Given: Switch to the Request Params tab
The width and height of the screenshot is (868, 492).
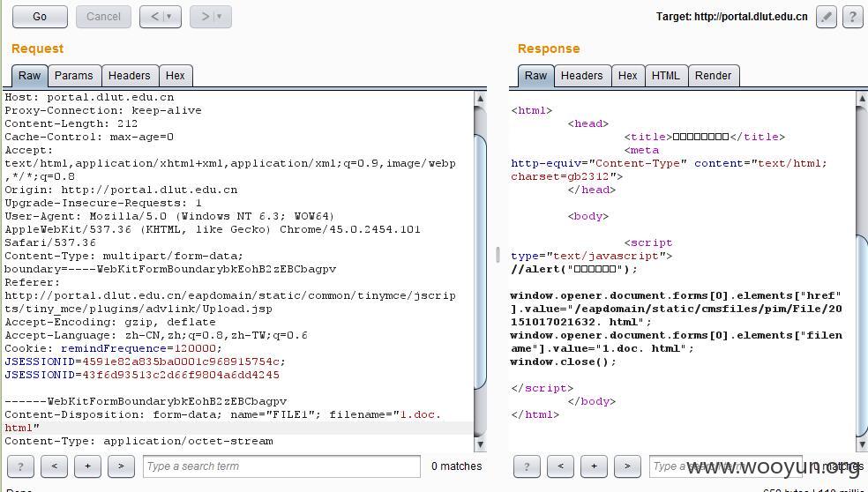Looking at the screenshot, I should click(x=73, y=76).
